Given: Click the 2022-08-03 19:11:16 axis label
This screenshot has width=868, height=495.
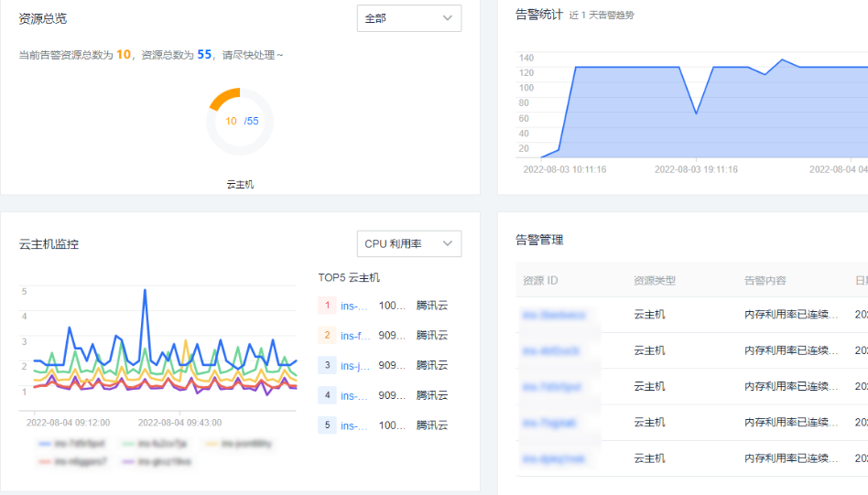Looking at the screenshot, I should 696,169.
